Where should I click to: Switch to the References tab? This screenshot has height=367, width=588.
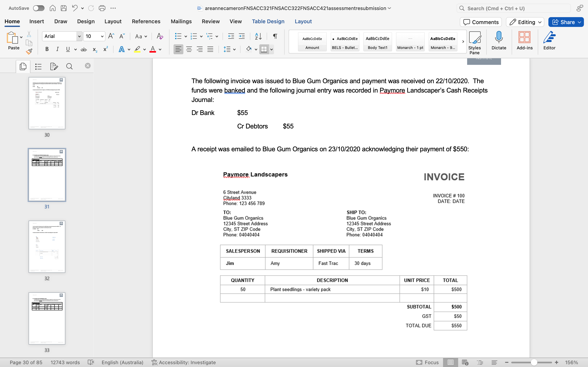click(146, 21)
